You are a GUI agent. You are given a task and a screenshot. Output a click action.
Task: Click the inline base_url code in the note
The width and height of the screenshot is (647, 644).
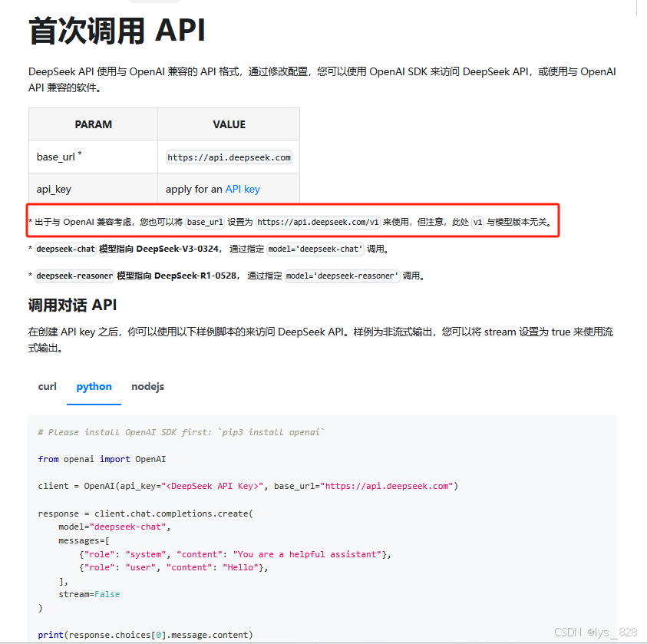[x=205, y=223]
